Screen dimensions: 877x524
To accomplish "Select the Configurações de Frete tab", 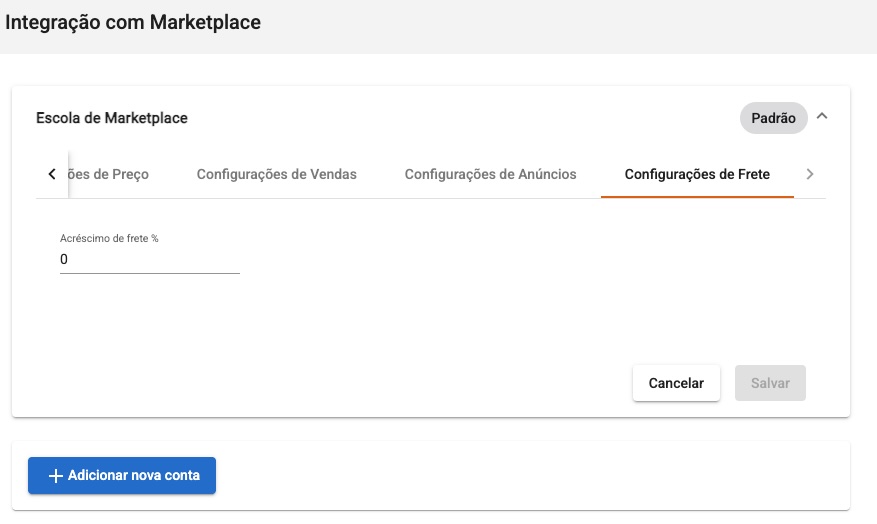I will click(x=697, y=174).
